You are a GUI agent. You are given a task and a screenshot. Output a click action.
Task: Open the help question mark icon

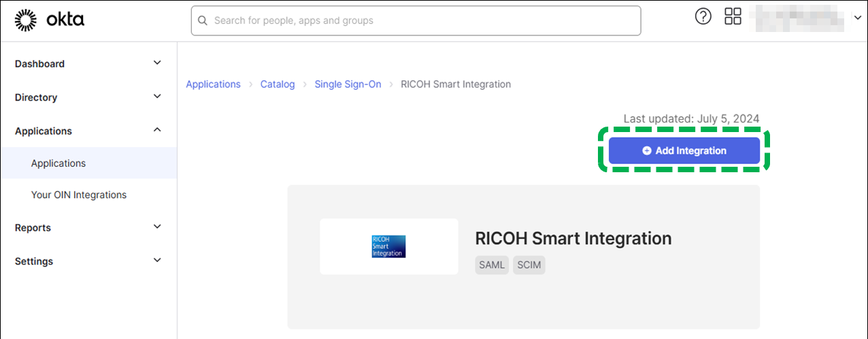pyautogui.click(x=703, y=17)
